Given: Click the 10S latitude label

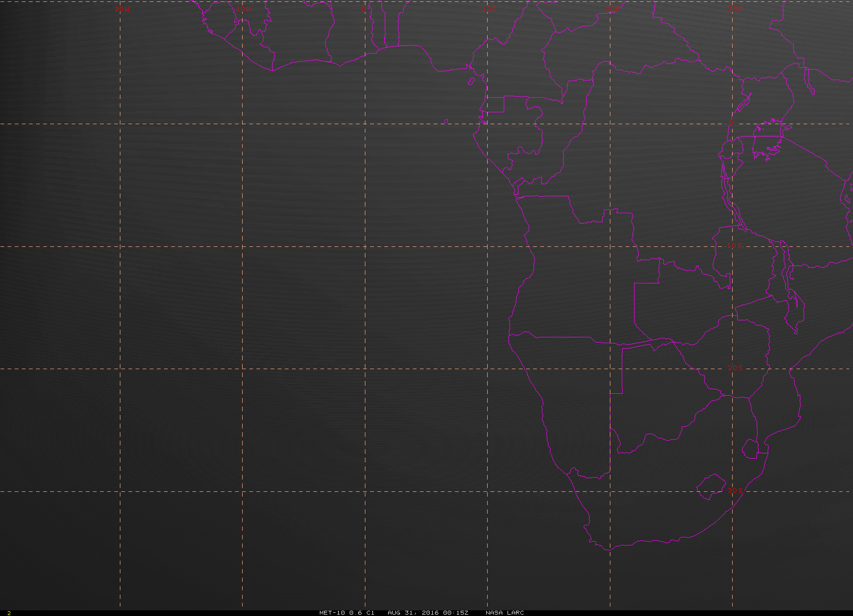Looking at the screenshot, I should [x=735, y=245].
